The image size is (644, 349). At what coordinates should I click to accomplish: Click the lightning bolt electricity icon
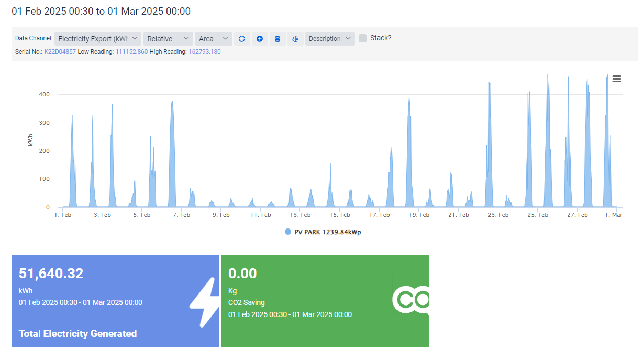click(x=203, y=302)
